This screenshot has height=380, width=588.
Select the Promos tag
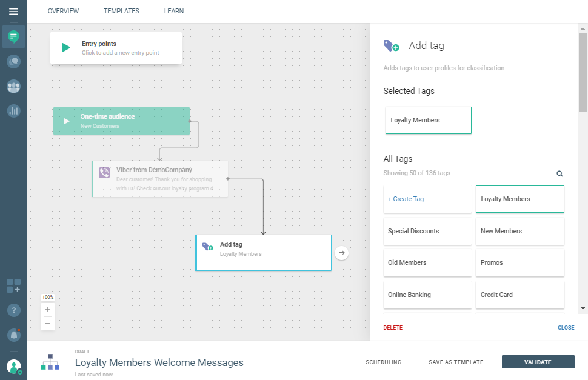pos(520,262)
